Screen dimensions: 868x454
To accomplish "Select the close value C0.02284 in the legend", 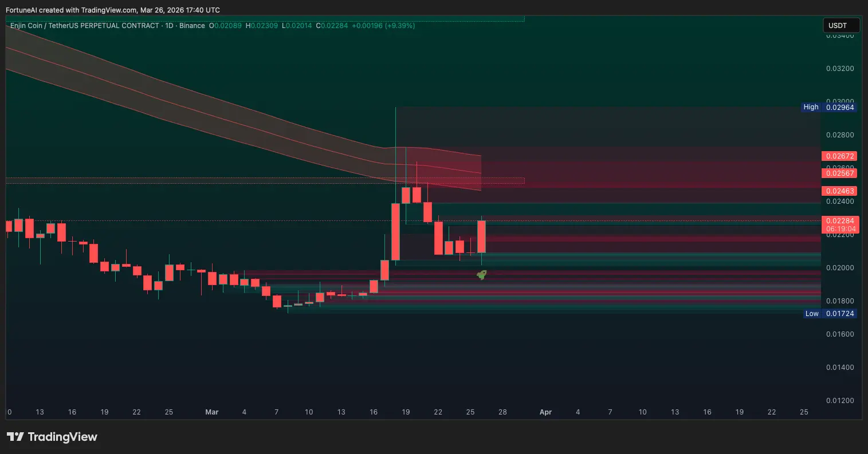I will pos(332,26).
